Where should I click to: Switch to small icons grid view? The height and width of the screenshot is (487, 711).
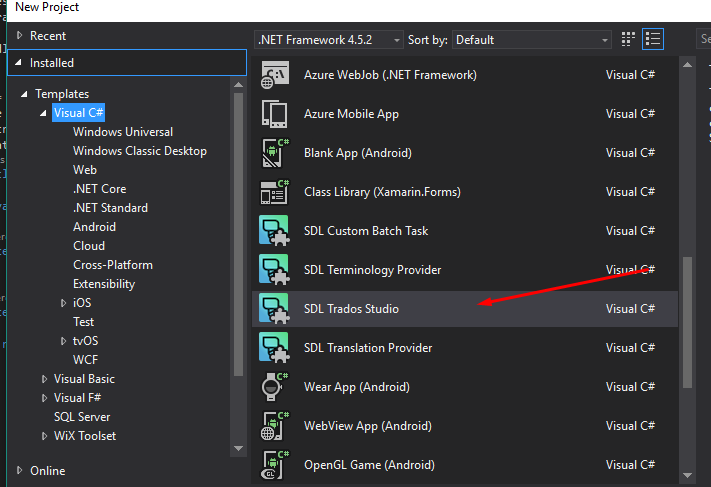(x=628, y=39)
